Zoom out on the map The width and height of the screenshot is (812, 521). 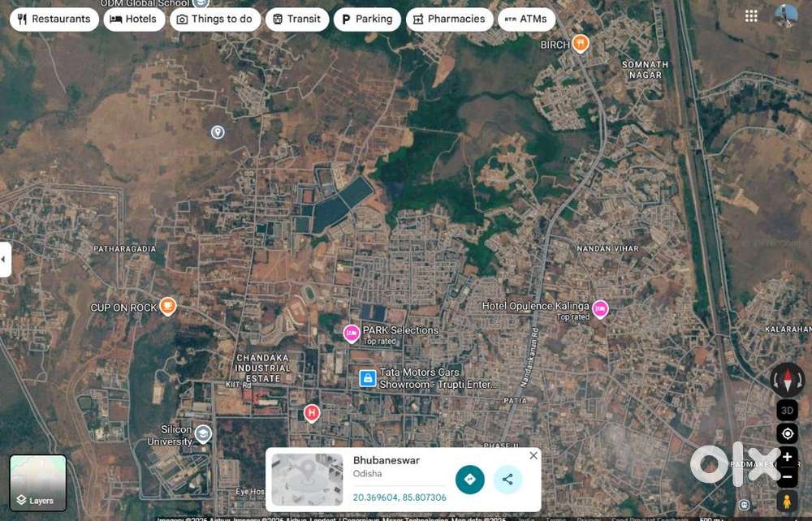(787, 477)
